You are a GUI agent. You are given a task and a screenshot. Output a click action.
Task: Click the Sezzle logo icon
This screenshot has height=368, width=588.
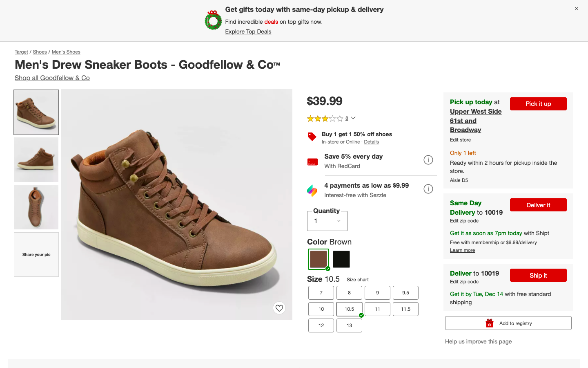click(312, 190)
